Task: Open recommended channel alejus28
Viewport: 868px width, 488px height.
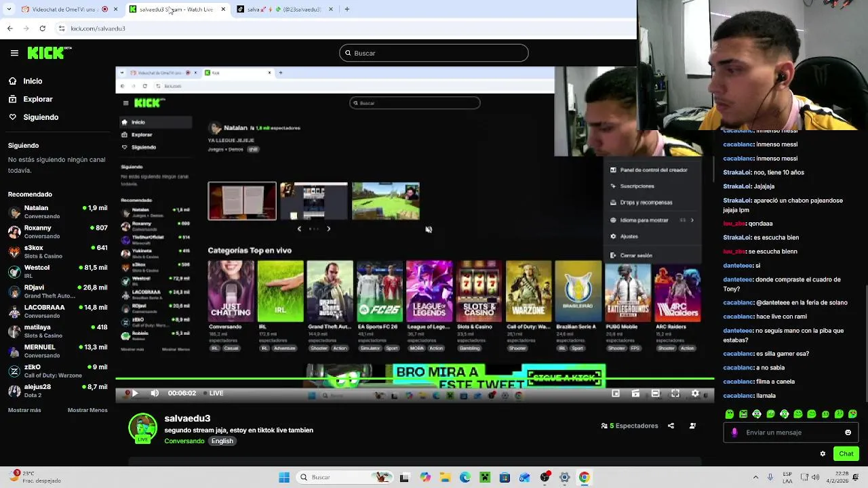Action: pyautogui.click(x=58, y=390)
